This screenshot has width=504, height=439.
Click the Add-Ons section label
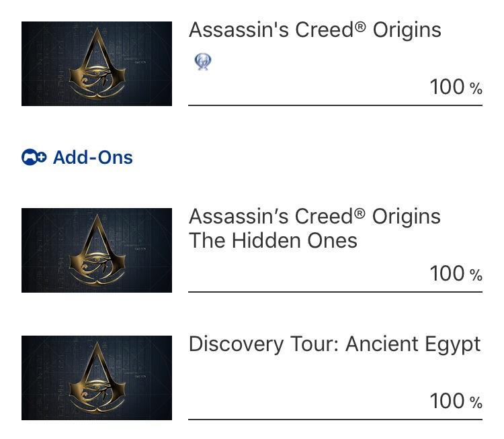pos(93,158)
